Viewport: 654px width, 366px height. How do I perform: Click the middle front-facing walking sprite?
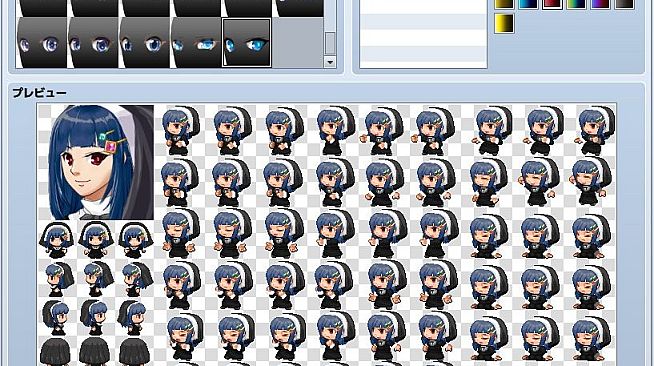pos(96,240)
